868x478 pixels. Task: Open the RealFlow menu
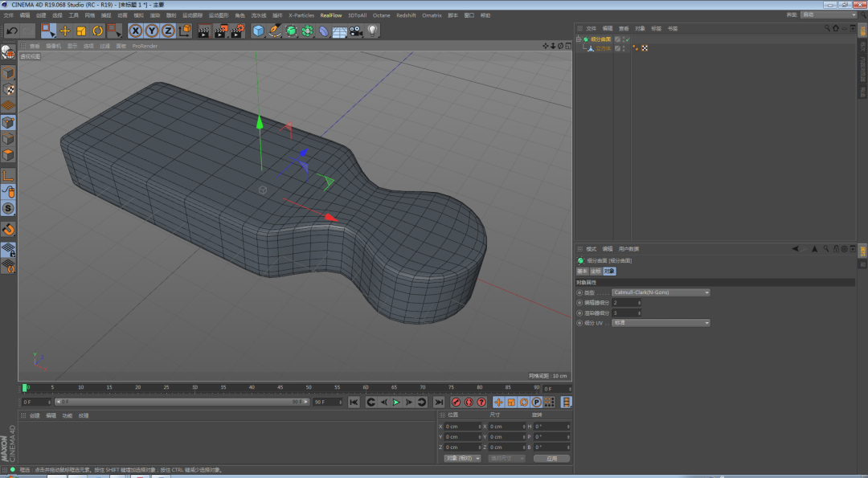click(x=330, y=15)
